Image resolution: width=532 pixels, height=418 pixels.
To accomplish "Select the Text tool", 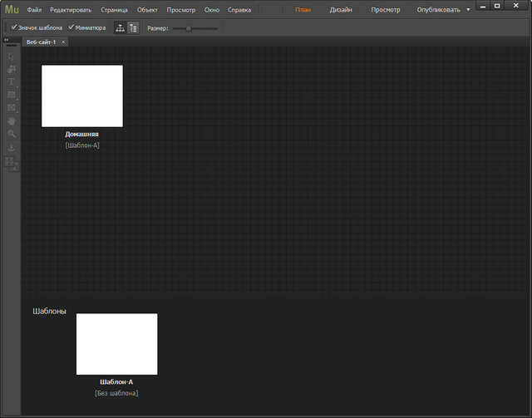I will pyautogui.click(x=12, y=81).
